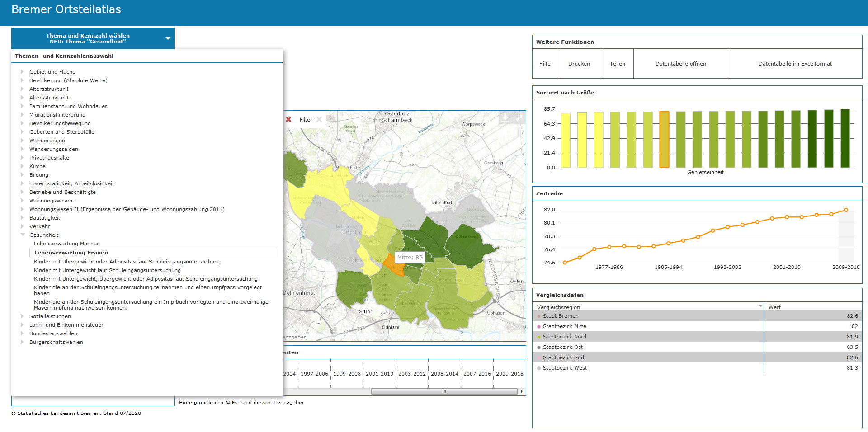Click the scroll-right arrow of the time bar

pos(522,392)
